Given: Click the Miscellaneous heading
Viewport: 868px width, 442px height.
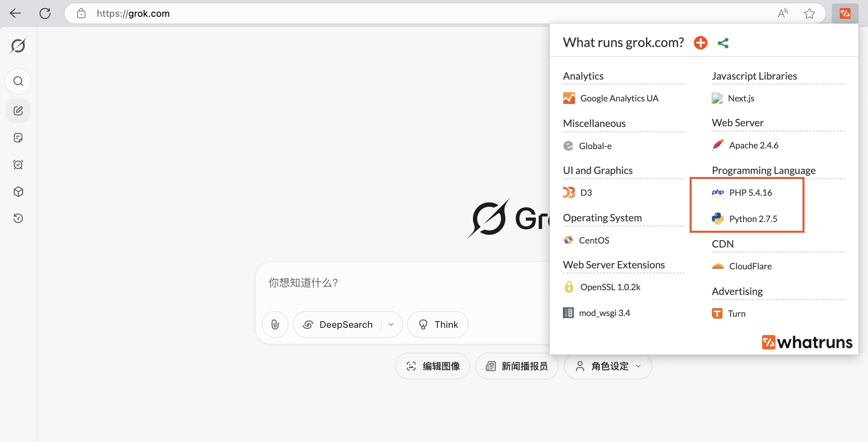Looking at the screenshot, I should click(594, 123).
